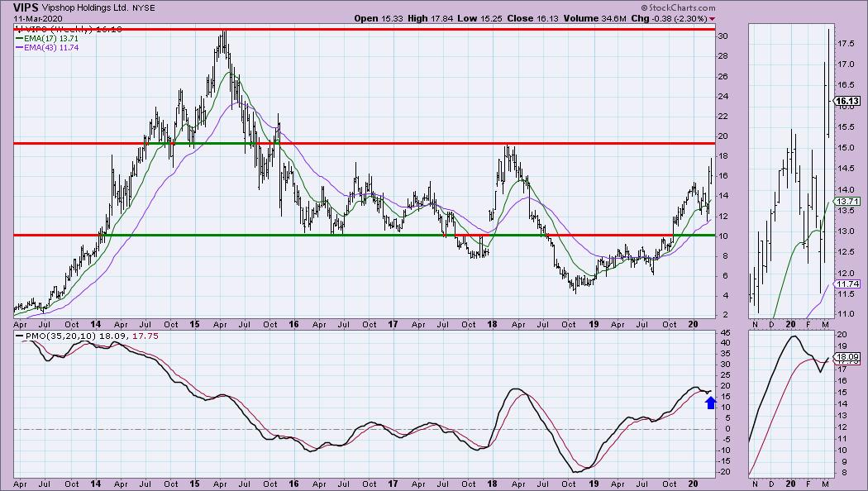Screen dimensions: 868x491
Task: Click the 22 price axis label
Action: tap(723, 117)
